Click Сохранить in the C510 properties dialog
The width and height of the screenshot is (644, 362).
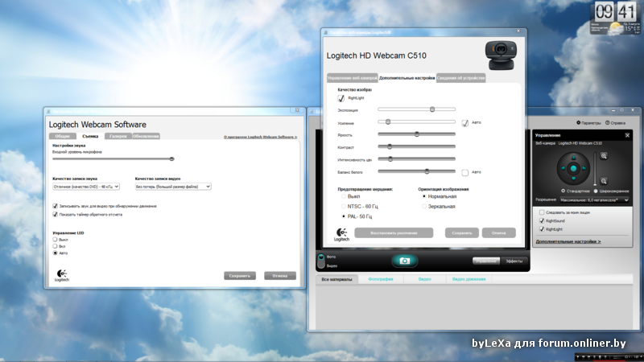[x=461, y=232]
